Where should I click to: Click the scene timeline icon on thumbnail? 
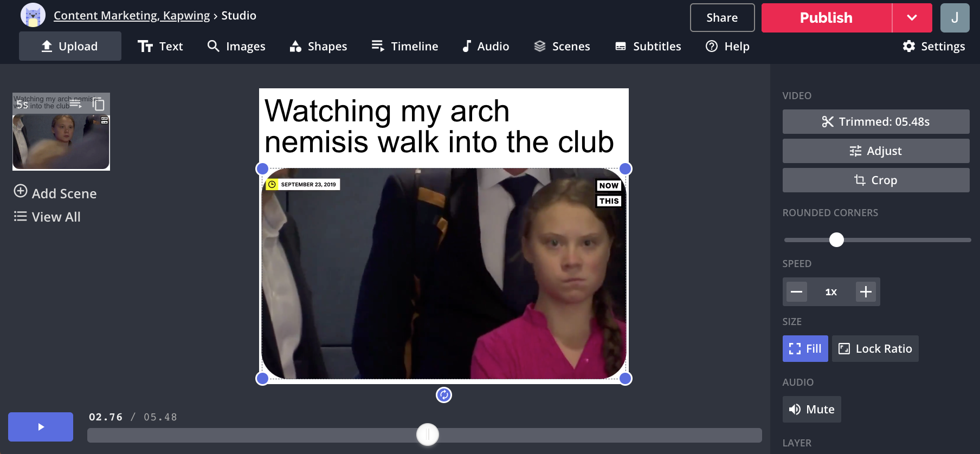pos(76,103)
